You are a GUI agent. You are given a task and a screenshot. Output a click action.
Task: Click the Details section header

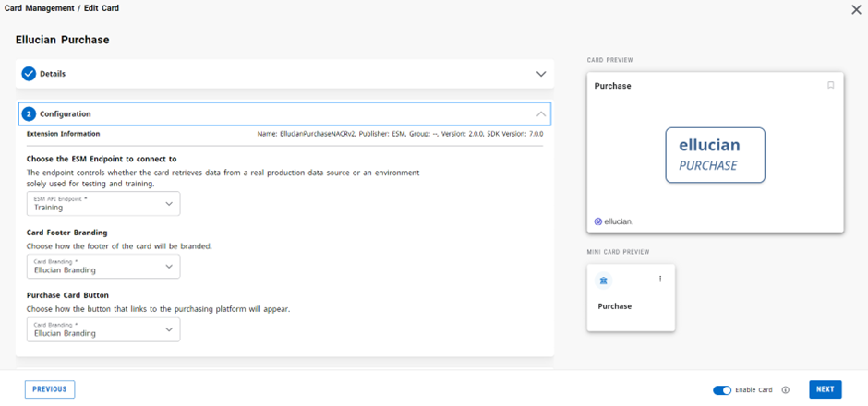(284, 74)
